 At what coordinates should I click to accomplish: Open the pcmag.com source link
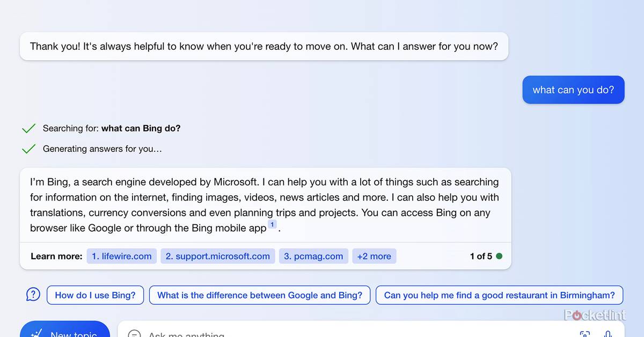(313, 256)
